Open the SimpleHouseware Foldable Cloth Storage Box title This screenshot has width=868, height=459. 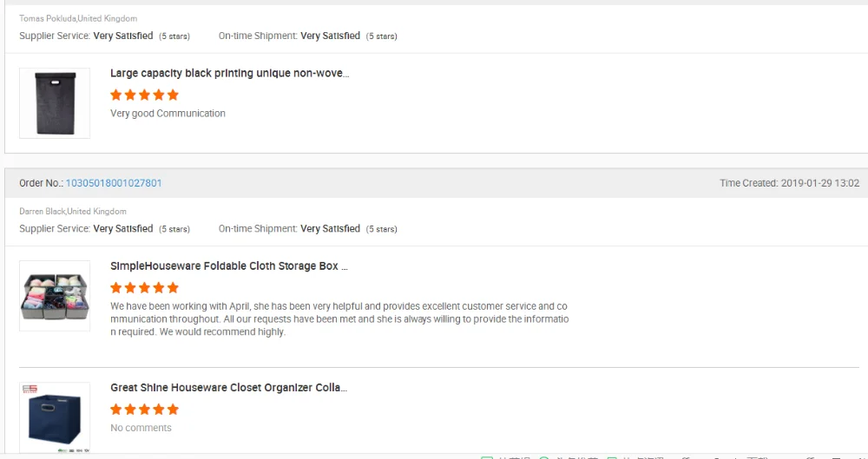228,266
